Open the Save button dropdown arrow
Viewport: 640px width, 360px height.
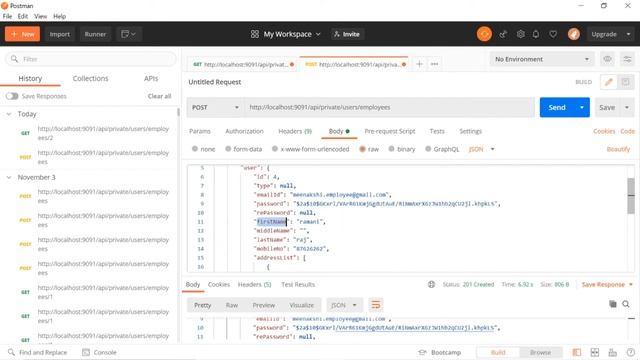627,107
